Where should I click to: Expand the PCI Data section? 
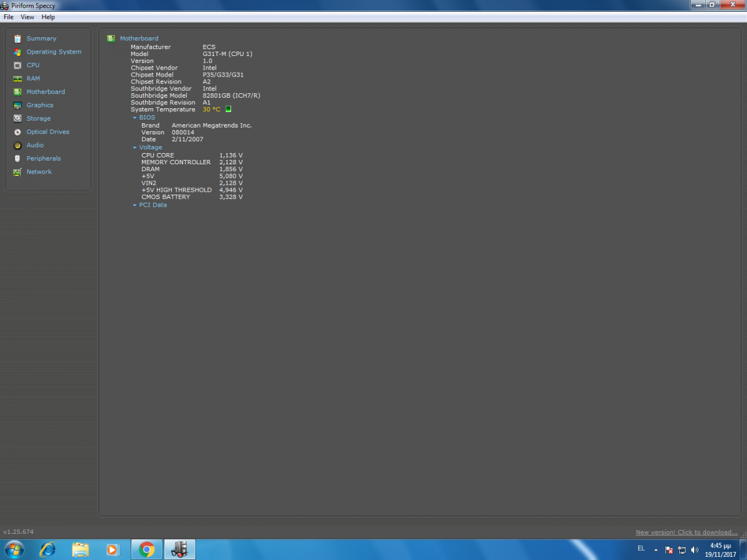pos(134,205)
